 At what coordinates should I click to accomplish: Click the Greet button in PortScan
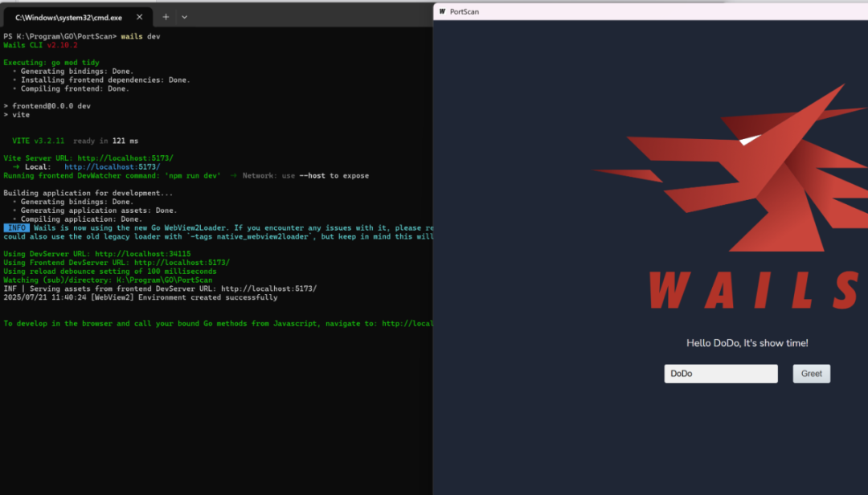(x=811, y=374)
